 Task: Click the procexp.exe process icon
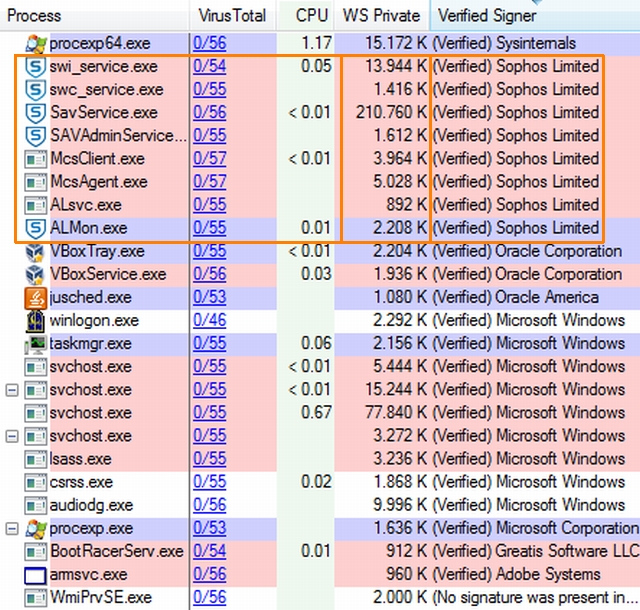[x=36, y=529]
